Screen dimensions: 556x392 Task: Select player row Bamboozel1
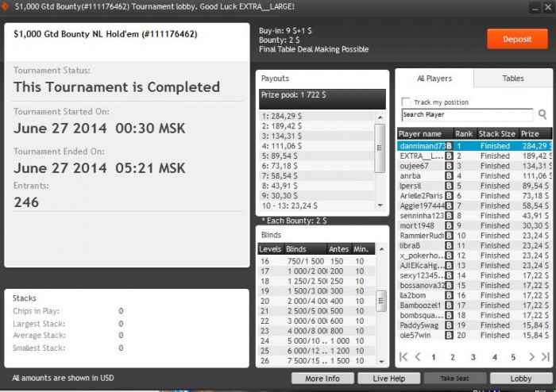click(474, 306)
